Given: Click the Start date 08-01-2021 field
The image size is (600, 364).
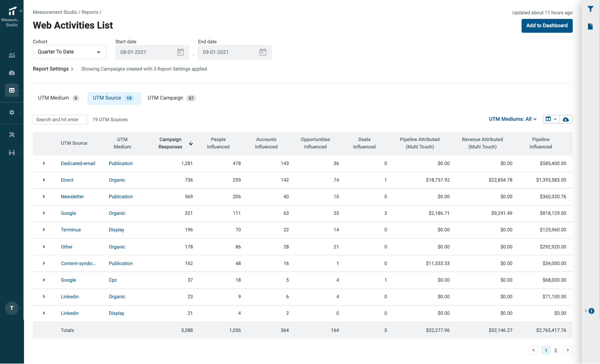Looking at the screenshot, I should [152, 52].
